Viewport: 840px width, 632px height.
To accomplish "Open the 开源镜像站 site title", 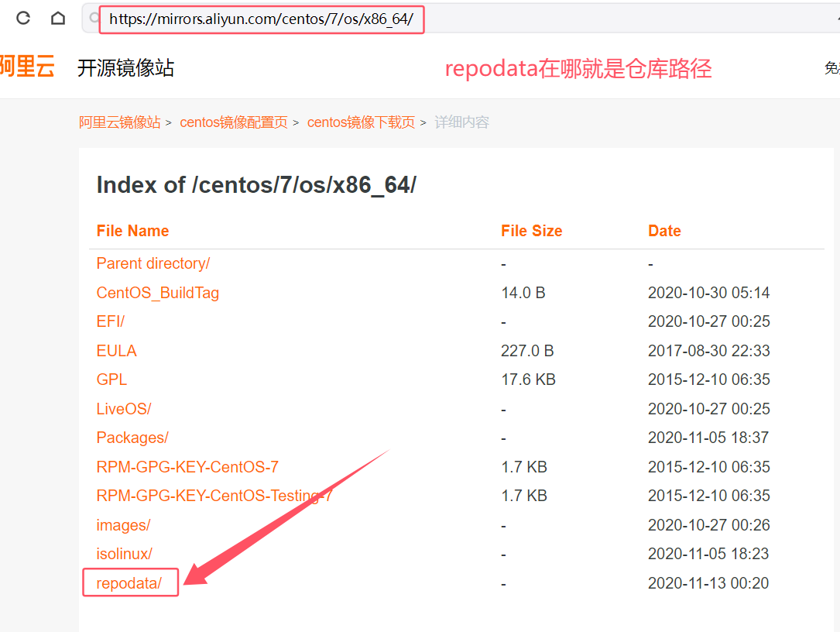I will coord(126,68).
